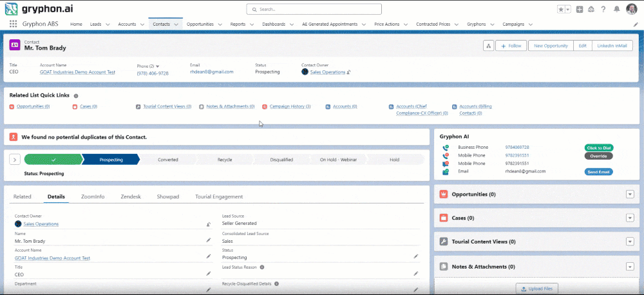The image size is (644, 295).
Task: Open the Accounts nav dropdown chevron
Action: point(142,24)
